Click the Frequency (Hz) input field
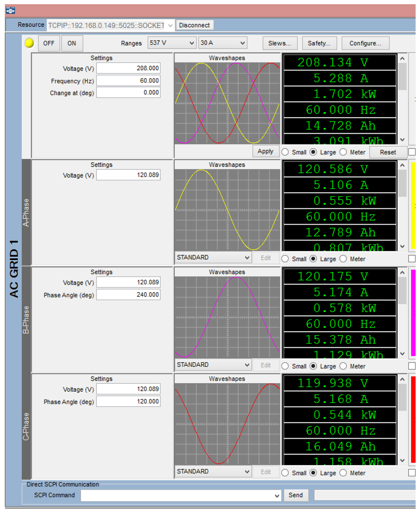This screenshot has width=420, height=513. [128, 81]
